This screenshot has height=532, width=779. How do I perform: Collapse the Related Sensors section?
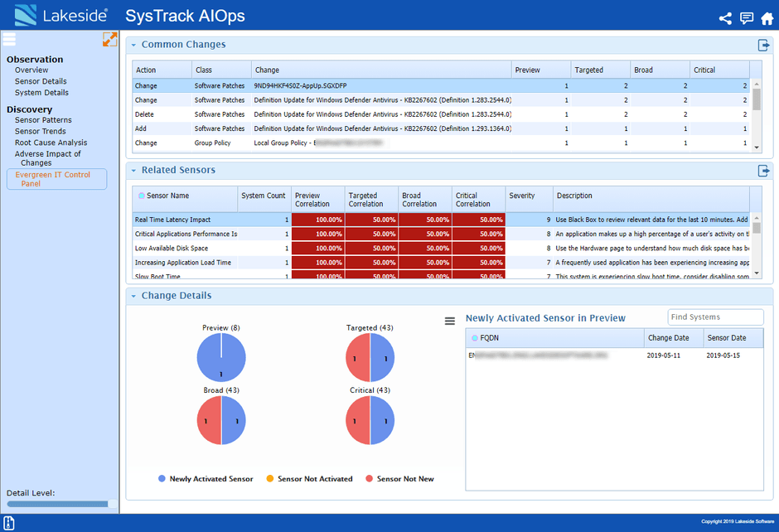click(x=133, y=171)
